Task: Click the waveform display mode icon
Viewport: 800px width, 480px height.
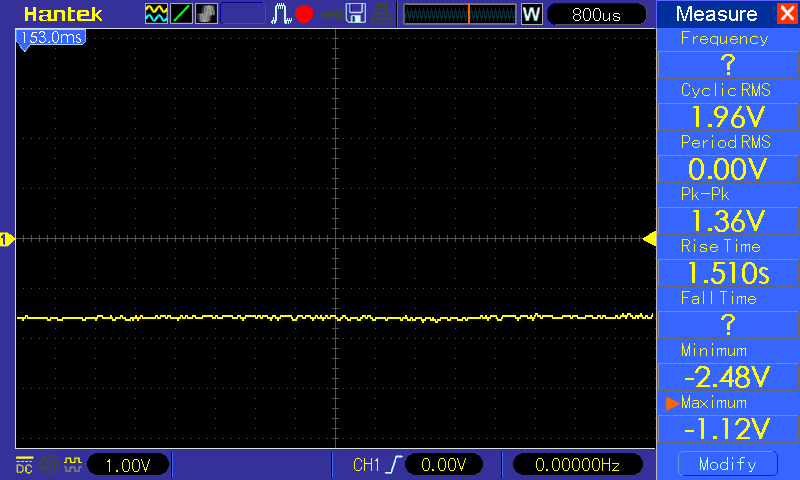Action: (x=156, y=14)
